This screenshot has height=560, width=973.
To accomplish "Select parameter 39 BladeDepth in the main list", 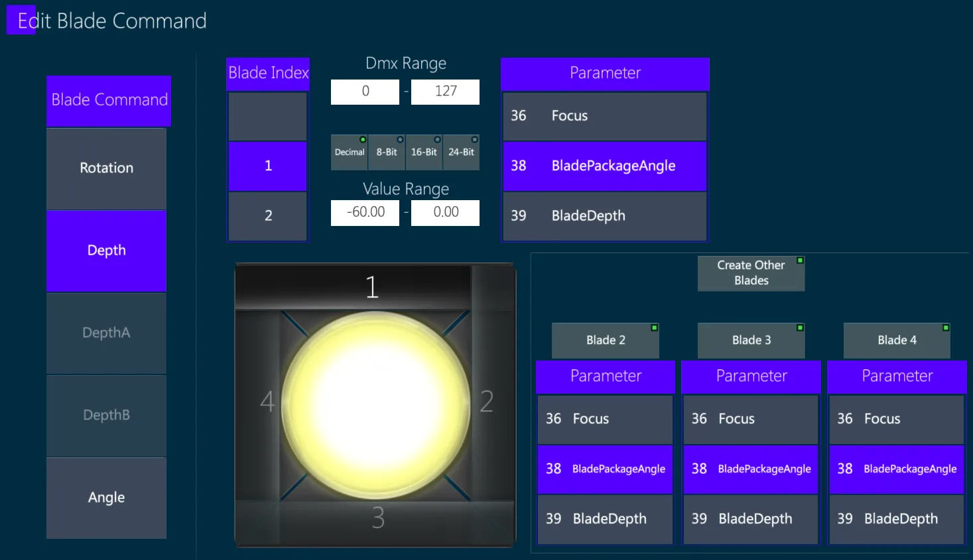I will tap(605, 216).
